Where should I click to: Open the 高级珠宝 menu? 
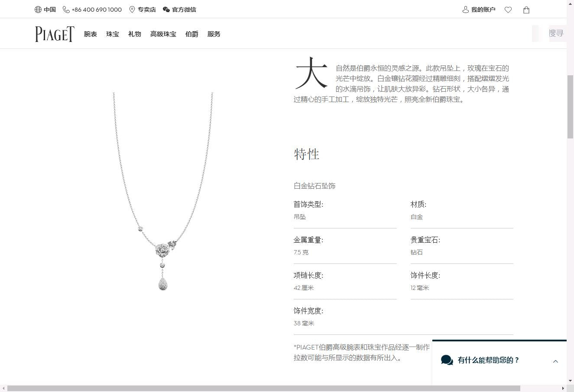(163, 34)
